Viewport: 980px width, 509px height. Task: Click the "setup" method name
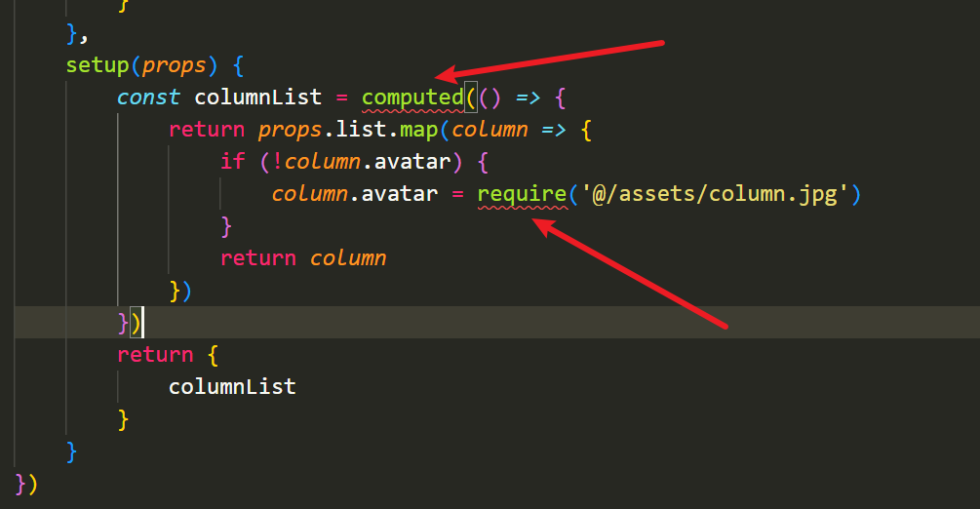[x=97, y=65]
